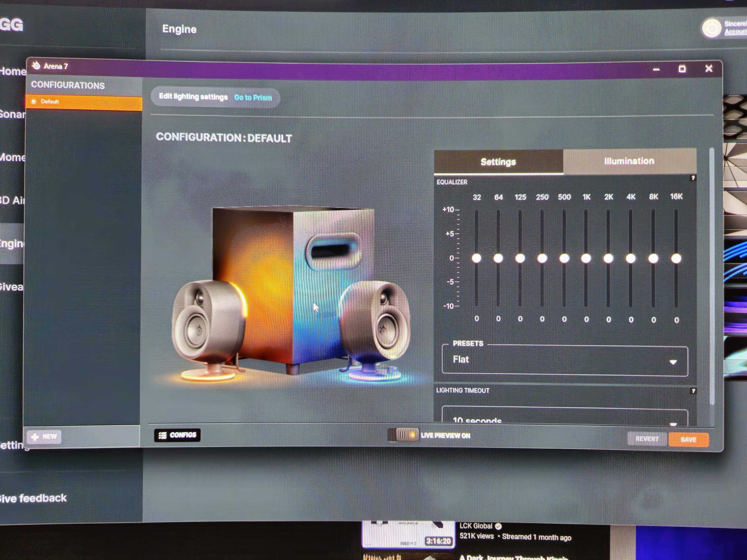Select the Settings tab
Screen dimensions: 747x560
(x=498, y=162)
